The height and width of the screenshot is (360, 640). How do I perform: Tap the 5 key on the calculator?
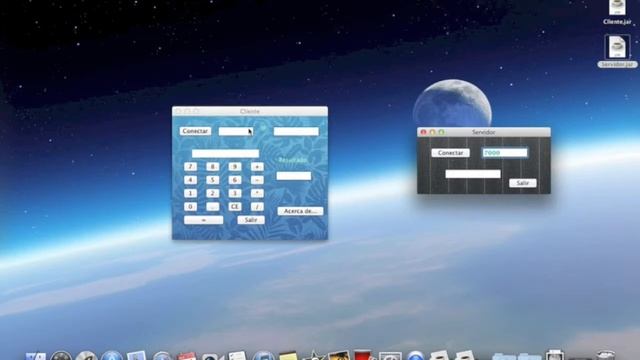coord(212,180)
